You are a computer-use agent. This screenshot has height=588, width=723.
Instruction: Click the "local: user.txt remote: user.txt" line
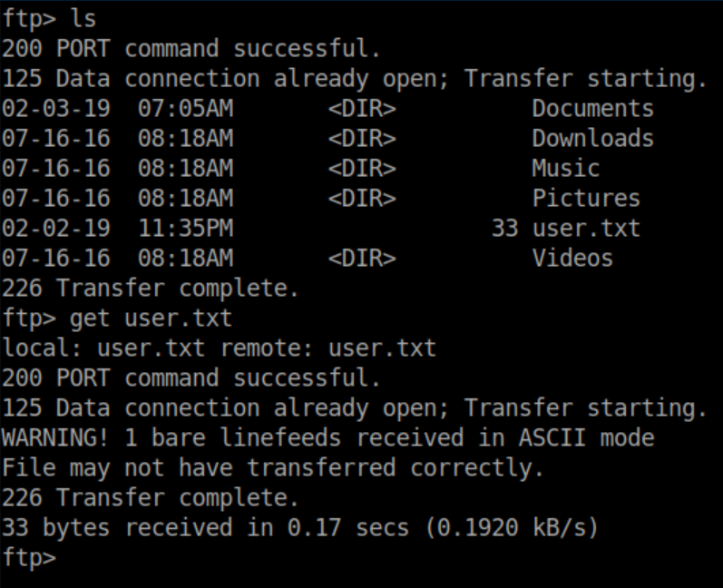pyautogui.click(x=219, y=348)
